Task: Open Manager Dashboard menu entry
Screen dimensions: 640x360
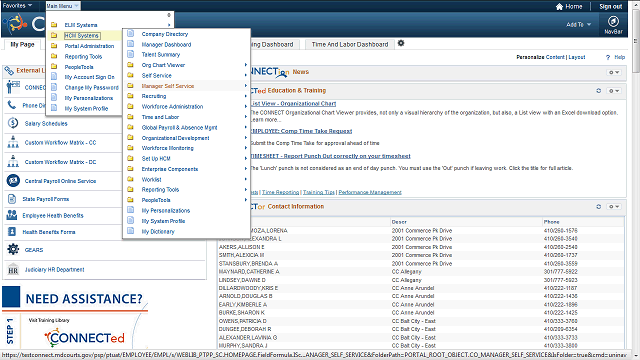Action: [x=166, y=44]
